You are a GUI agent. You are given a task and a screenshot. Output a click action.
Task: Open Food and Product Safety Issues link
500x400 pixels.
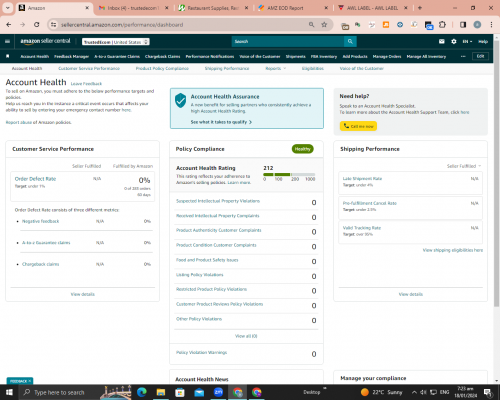[207, 260]
